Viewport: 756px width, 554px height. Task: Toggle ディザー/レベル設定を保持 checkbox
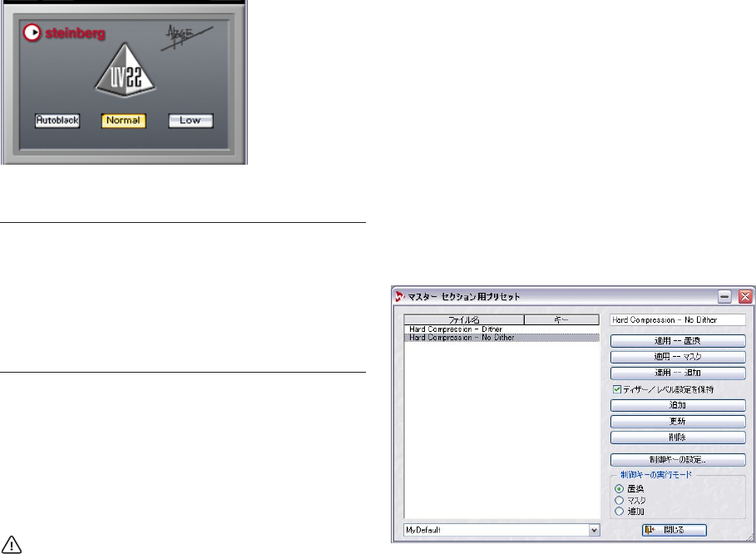coord(616,389)
